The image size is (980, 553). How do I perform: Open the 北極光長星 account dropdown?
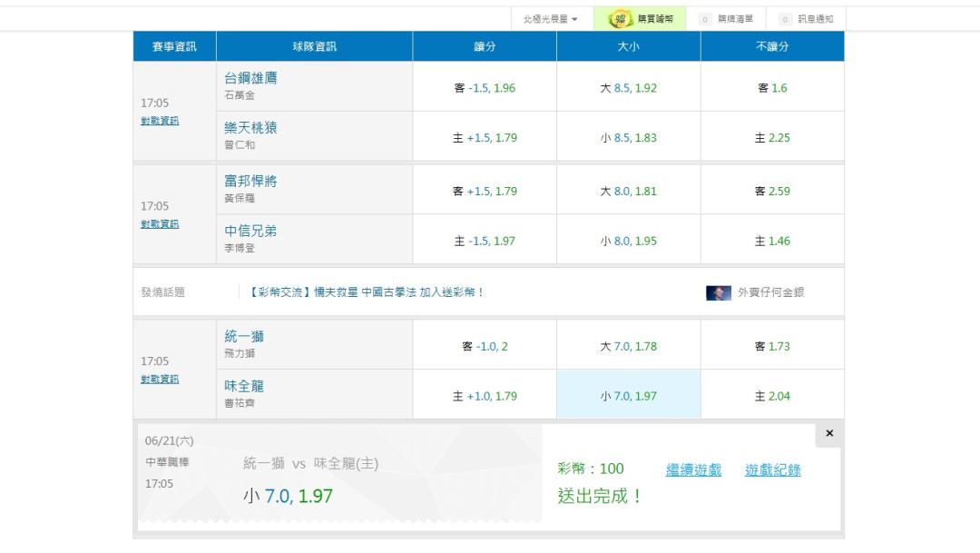[x=550, y=19]
